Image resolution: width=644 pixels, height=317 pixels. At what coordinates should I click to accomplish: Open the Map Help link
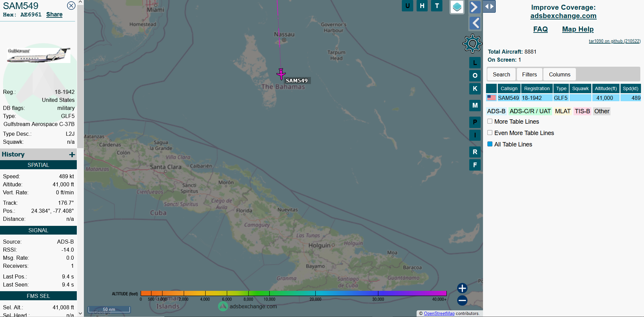[578, 29]
